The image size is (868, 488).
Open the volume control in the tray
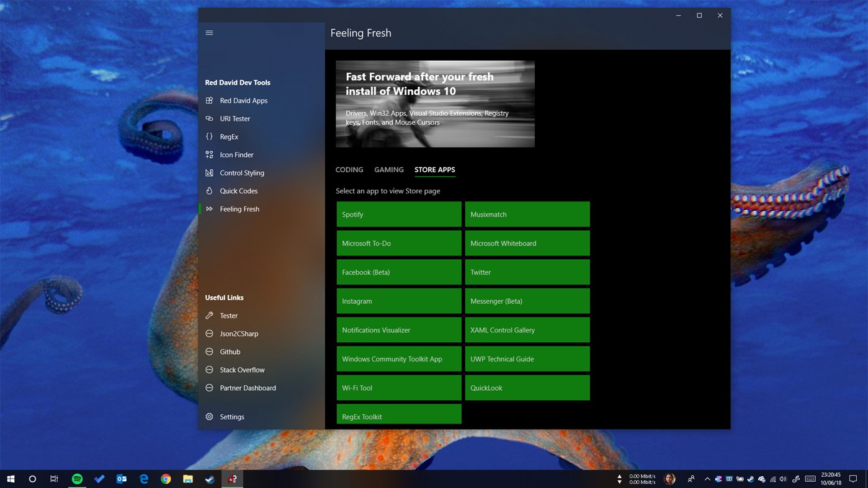[783, 479]
